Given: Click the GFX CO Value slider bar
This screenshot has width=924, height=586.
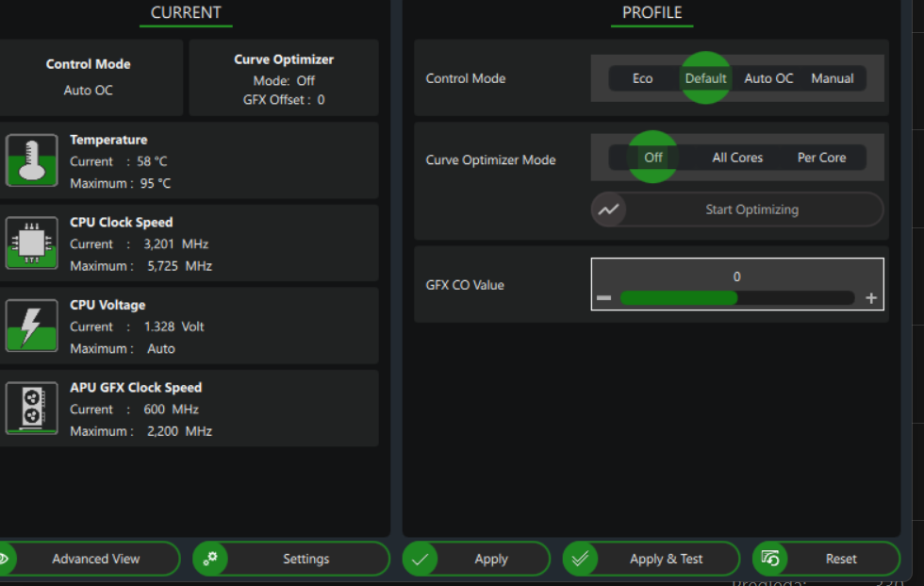Looking at the screenshot, I should click(736, 298).
